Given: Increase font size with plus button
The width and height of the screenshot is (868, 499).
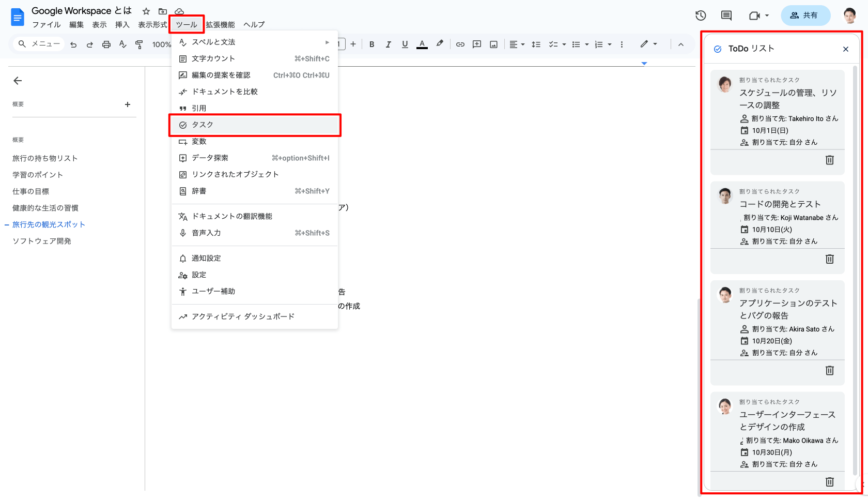Looking at the screenshot, I should coord(353,44).
